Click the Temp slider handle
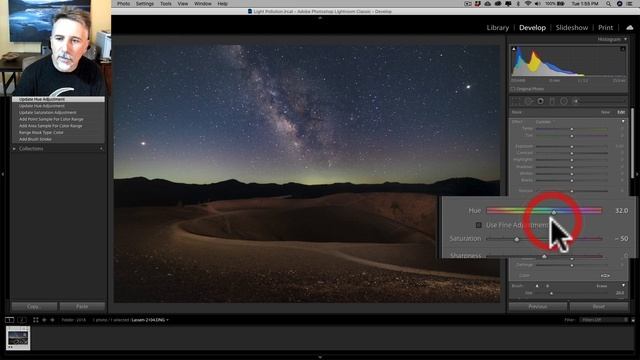 (572, 129)
